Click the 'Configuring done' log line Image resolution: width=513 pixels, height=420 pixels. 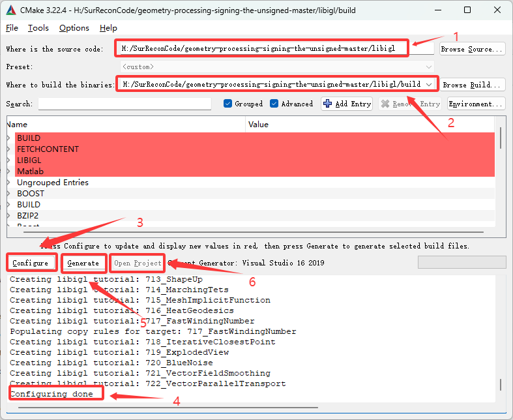coord(51,394)
